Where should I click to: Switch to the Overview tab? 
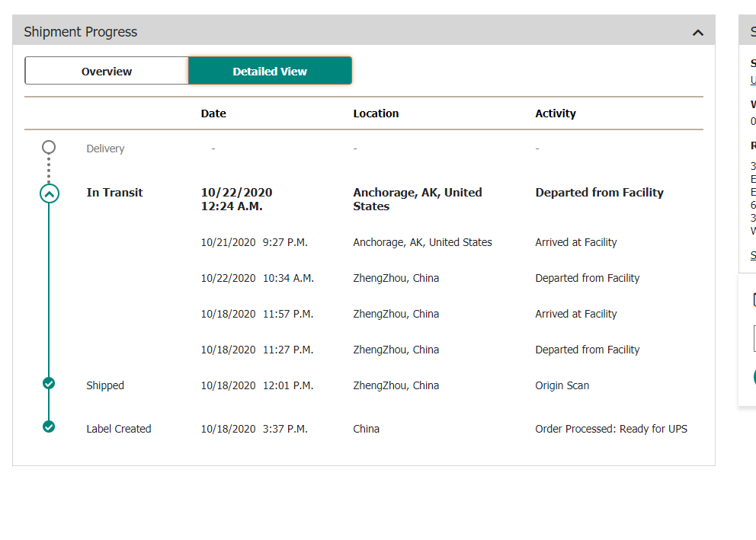107,72
